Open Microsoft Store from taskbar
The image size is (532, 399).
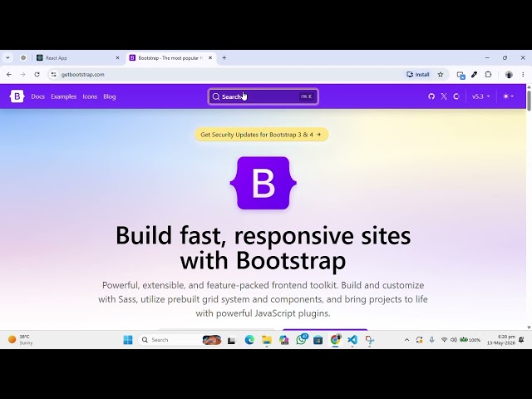coord(318,340)
